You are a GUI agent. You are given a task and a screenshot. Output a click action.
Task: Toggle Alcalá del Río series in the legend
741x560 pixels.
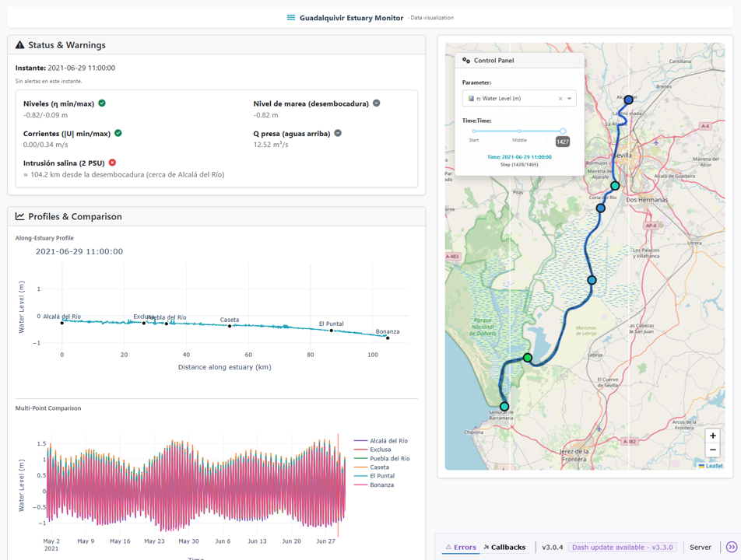coord(381,440)
